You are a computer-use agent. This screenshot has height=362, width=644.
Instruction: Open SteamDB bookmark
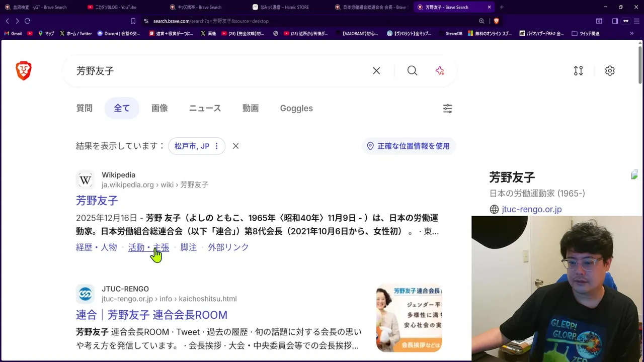click(x=450, y=34)
